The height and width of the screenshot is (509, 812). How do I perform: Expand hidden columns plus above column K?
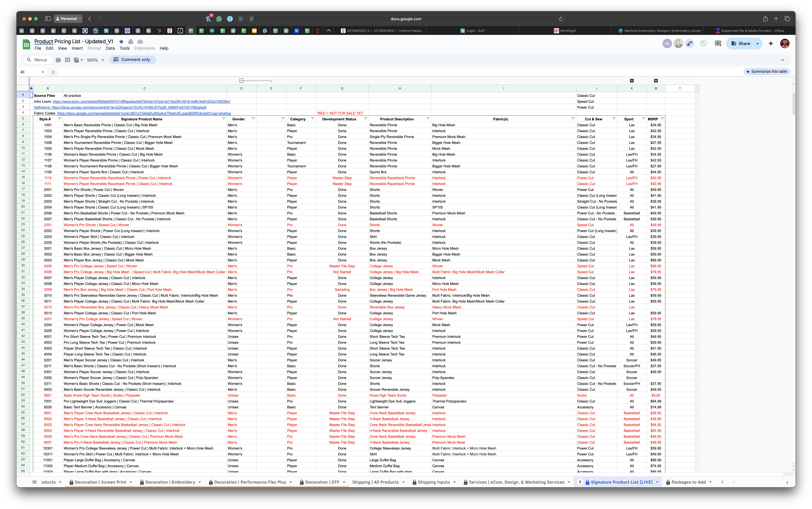pyautogui.click(x=632, y=81)
